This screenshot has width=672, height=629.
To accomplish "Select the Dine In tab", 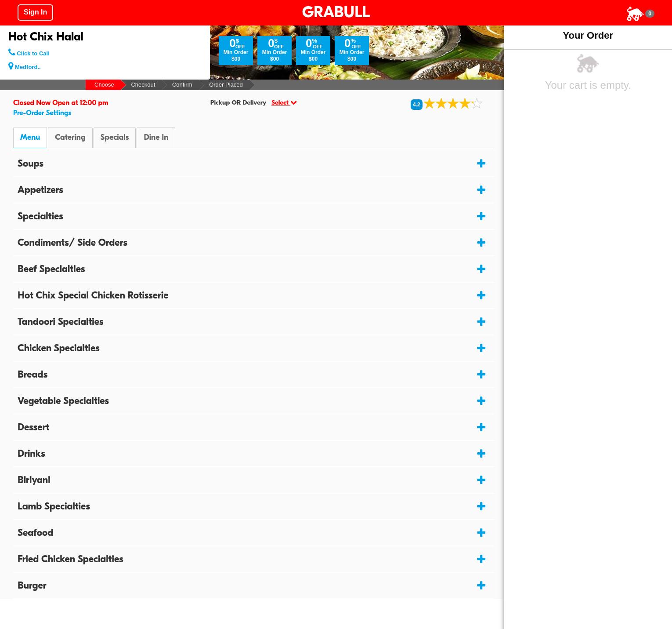I will [x=155, y=138].
